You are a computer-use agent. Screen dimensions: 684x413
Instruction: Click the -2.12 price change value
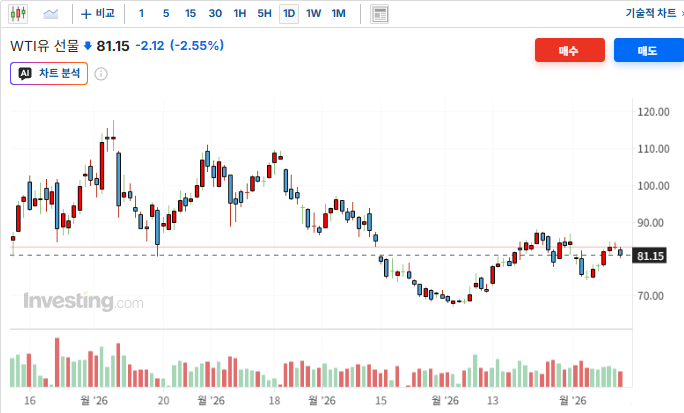pyautogui.click(x=150, y=45)
